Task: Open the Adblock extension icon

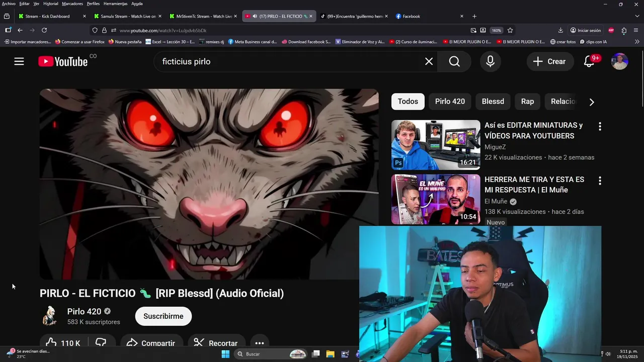Action: pyautogui.click(x=611, y=30)
